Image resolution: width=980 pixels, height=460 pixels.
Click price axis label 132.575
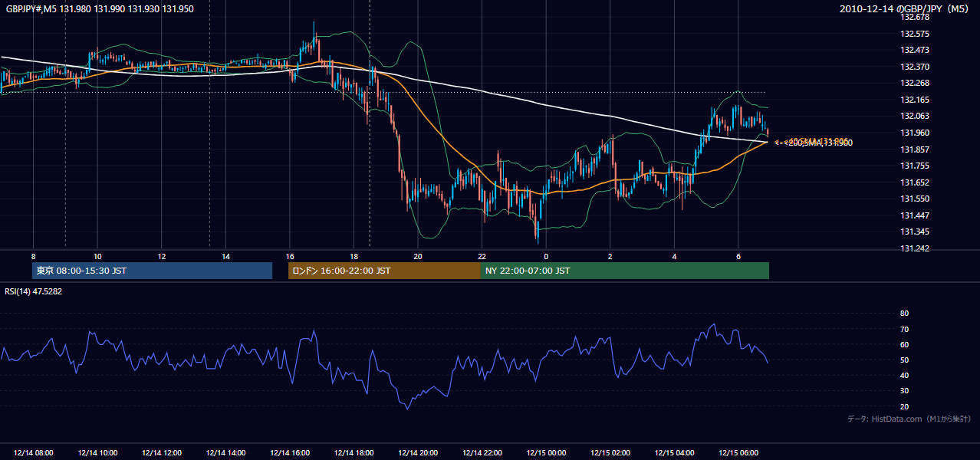[x=913, y=34]
